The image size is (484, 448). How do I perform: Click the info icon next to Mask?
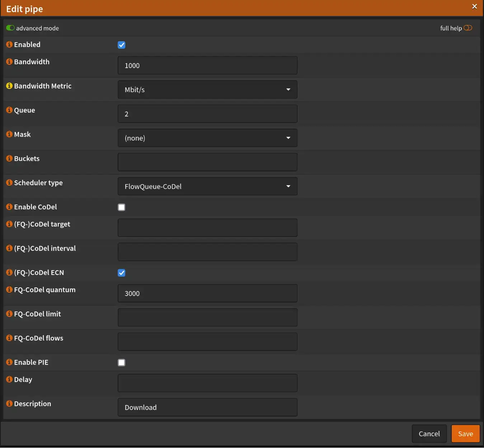[9, 134]
